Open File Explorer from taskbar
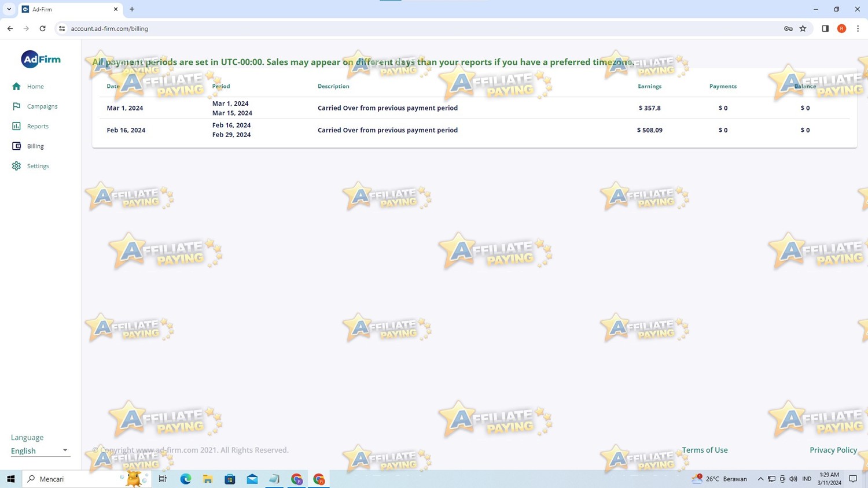Viewport: 868px width, 488px height. (x=208, y=479)
